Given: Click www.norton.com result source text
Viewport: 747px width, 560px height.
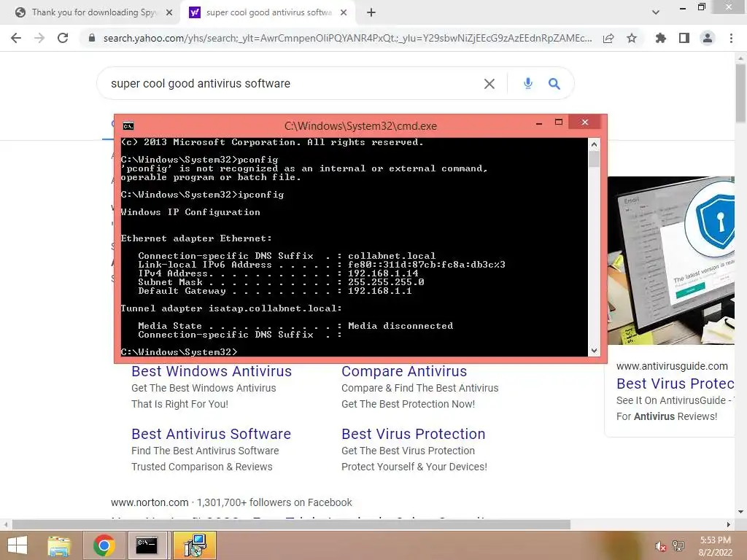Looking at the screenshot, I should [150, 502].
